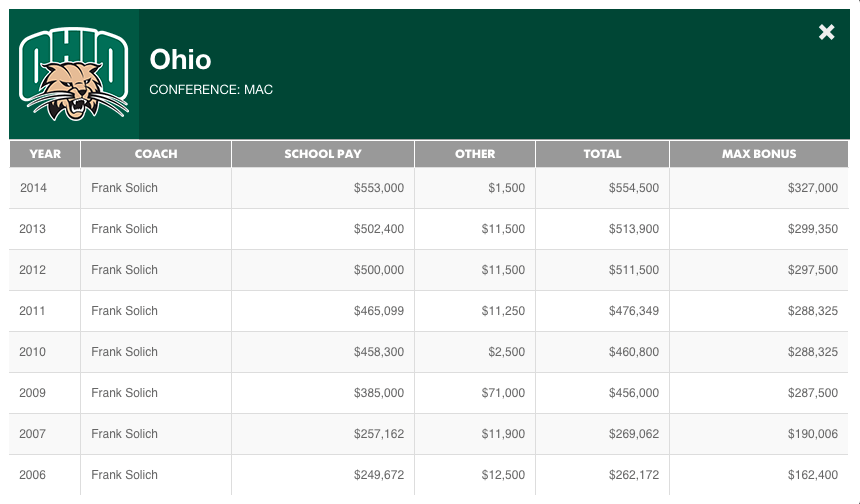
Task: Click the CONFERENCE: MAC label
Action: [211, 90]
